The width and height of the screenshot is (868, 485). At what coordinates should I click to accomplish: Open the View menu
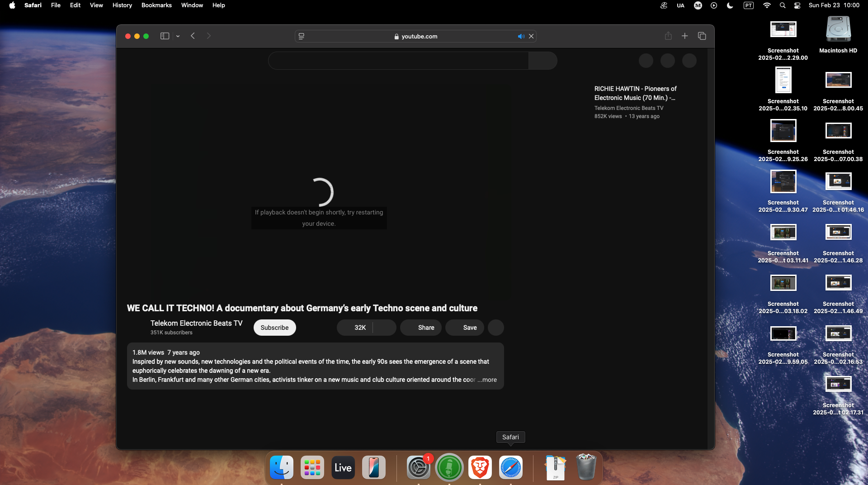tap(96, 5)
